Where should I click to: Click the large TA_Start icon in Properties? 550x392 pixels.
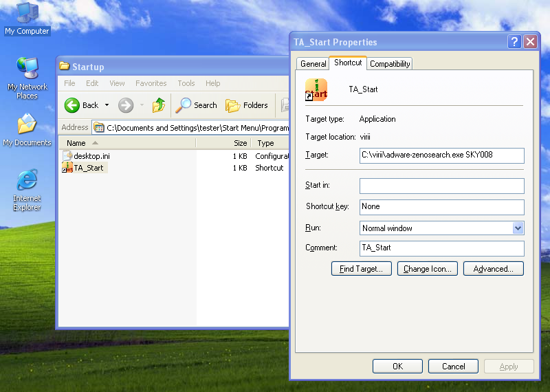[316, 89]
